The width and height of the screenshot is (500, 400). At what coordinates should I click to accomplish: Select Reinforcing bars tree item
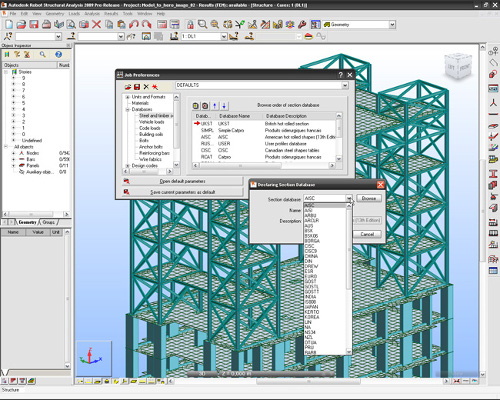(x=154, y=153)
